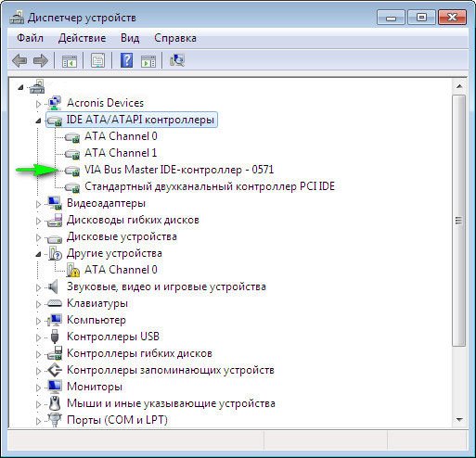Open the blue question mark Help icon
The width and height of the screenshot is (476, 458).
coord(126,60)
